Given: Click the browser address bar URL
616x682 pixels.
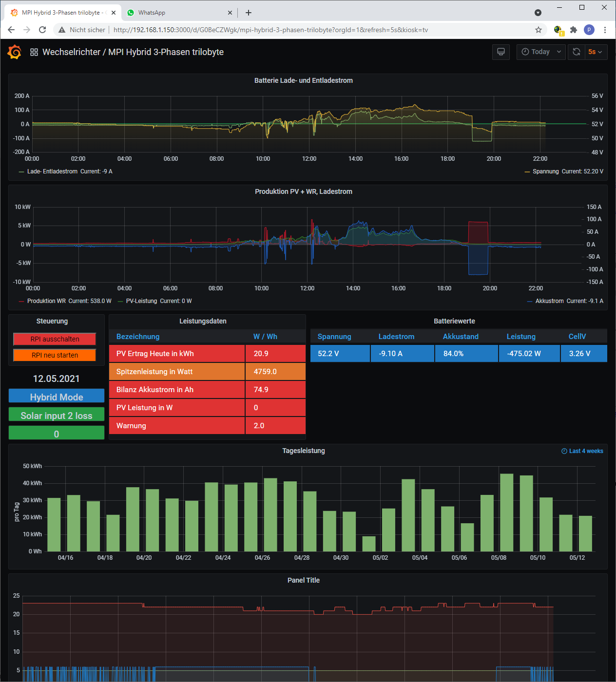Looking at the screenshot, I should pyautogui.click(x=270, y=30).
